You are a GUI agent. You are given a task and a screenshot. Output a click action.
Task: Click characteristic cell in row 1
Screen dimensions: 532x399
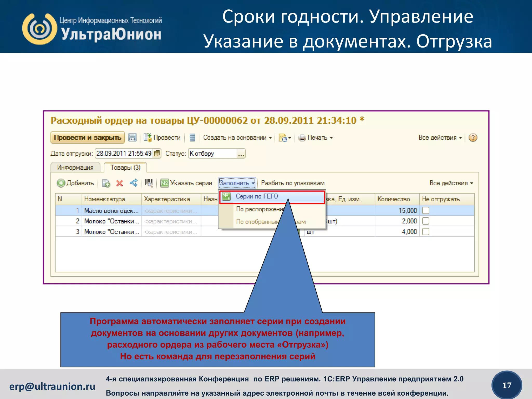coord(171,211)
